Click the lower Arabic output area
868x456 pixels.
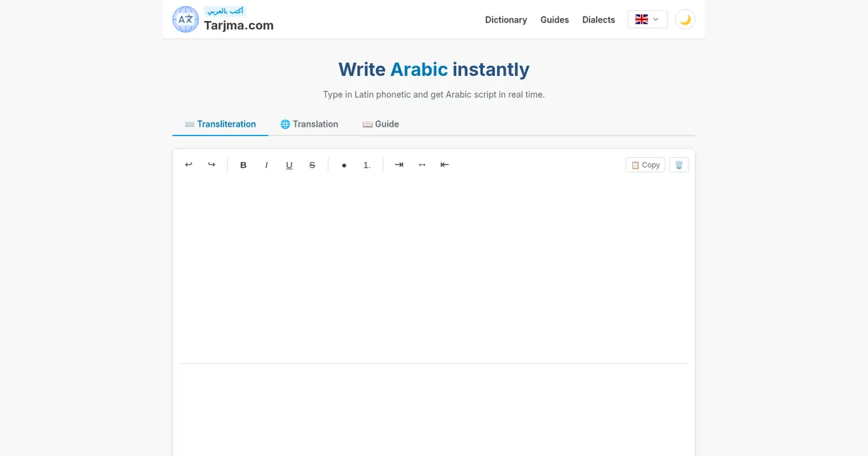point(434,410)
